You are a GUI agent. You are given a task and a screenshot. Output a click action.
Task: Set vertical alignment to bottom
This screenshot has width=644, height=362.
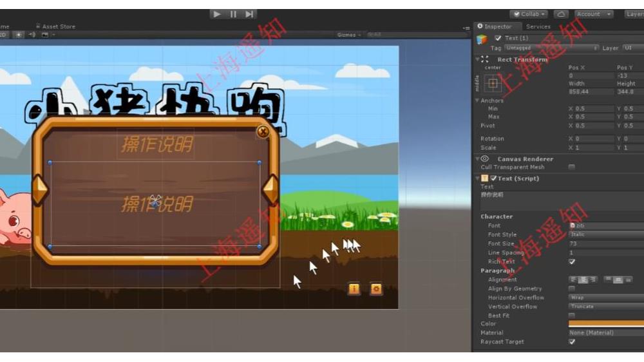628,280
